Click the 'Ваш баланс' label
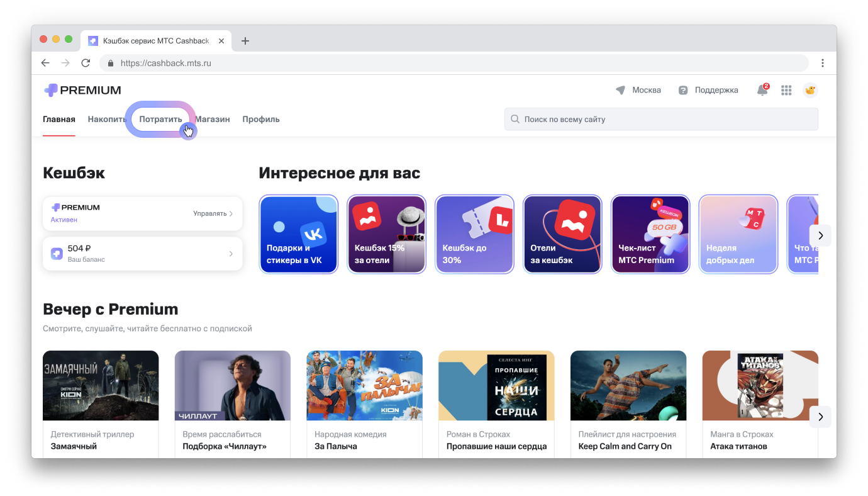 tap(86, 259)
